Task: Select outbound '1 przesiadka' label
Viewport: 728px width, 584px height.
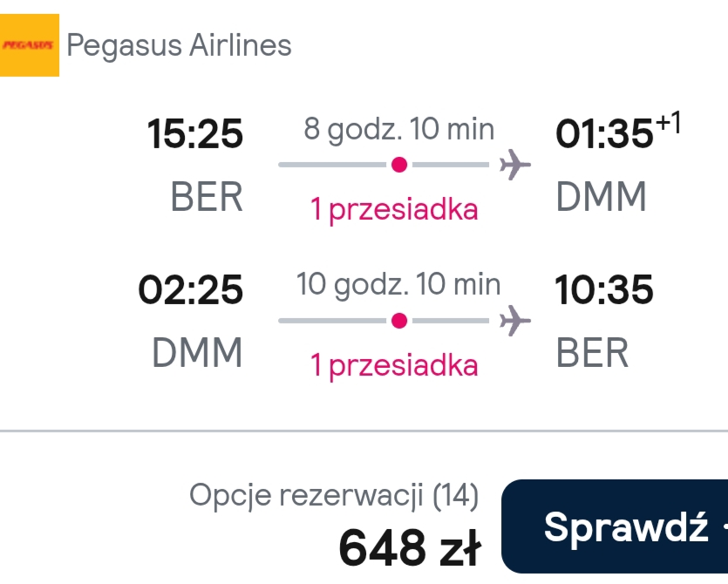Action: tap(394, 210)
